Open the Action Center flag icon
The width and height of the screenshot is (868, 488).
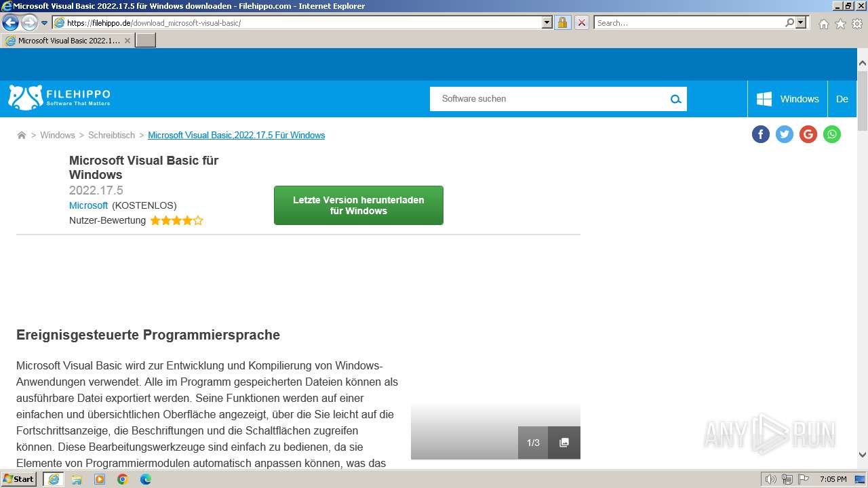pos(804,479)
